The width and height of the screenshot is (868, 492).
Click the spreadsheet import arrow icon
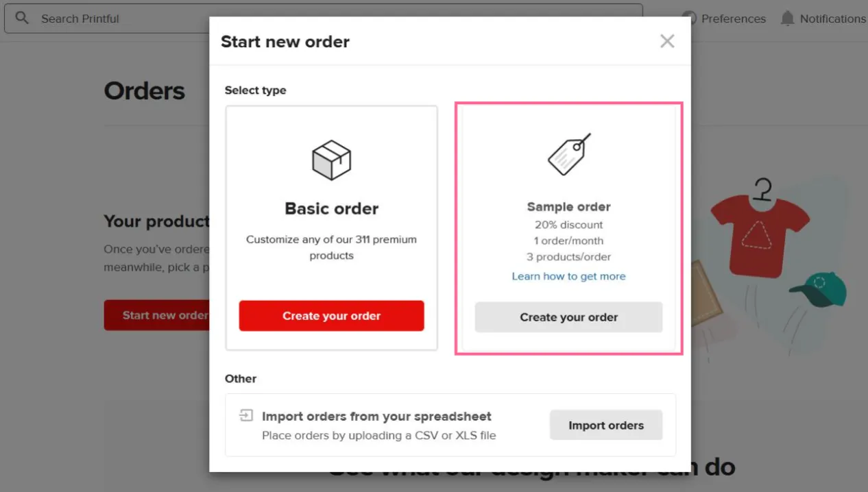point(246,415)
